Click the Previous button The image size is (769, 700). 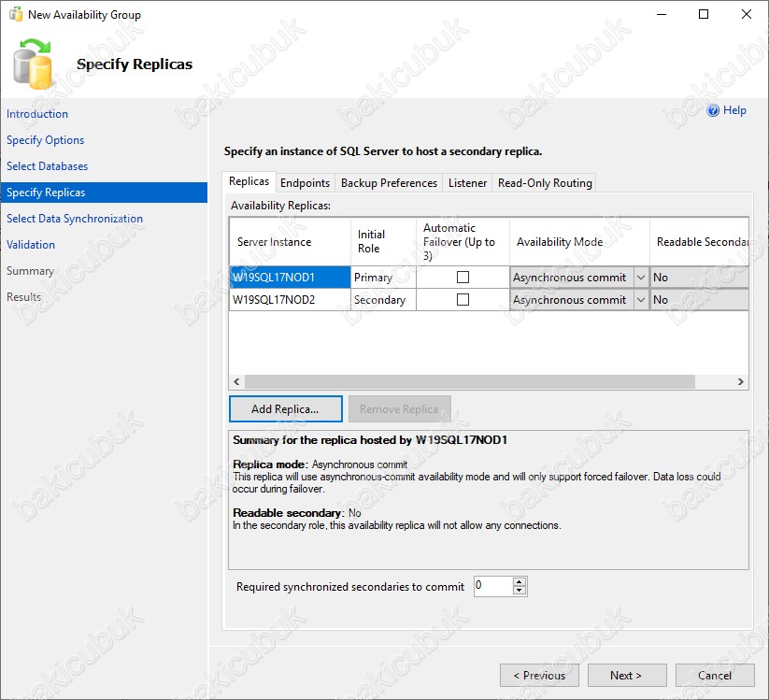pyautogui.click(x=539, y=676)
